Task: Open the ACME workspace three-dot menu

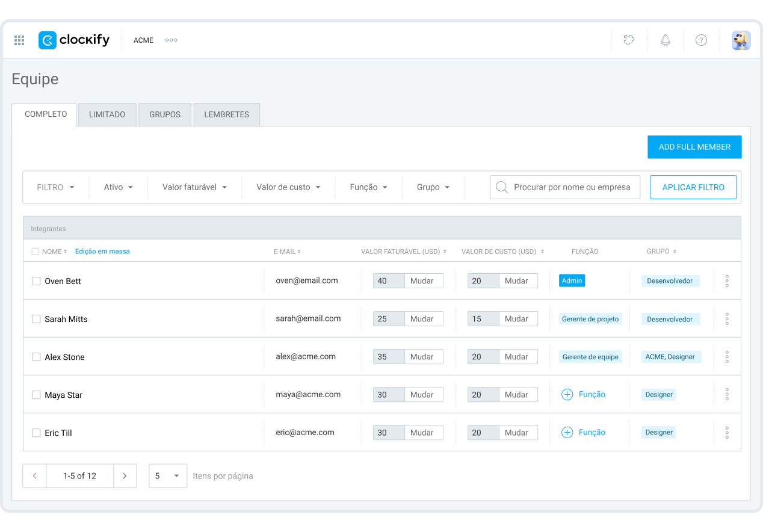Action: [x=171, y=40]
